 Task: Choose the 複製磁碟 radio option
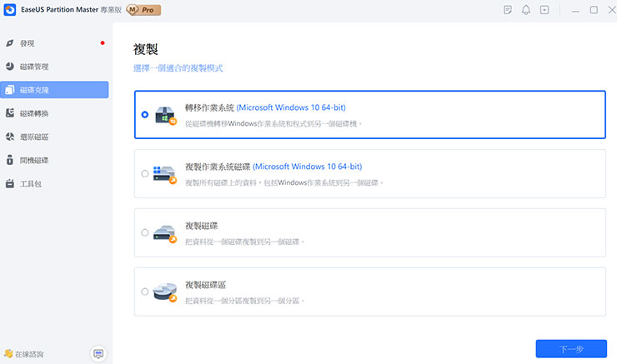[145, 232]
